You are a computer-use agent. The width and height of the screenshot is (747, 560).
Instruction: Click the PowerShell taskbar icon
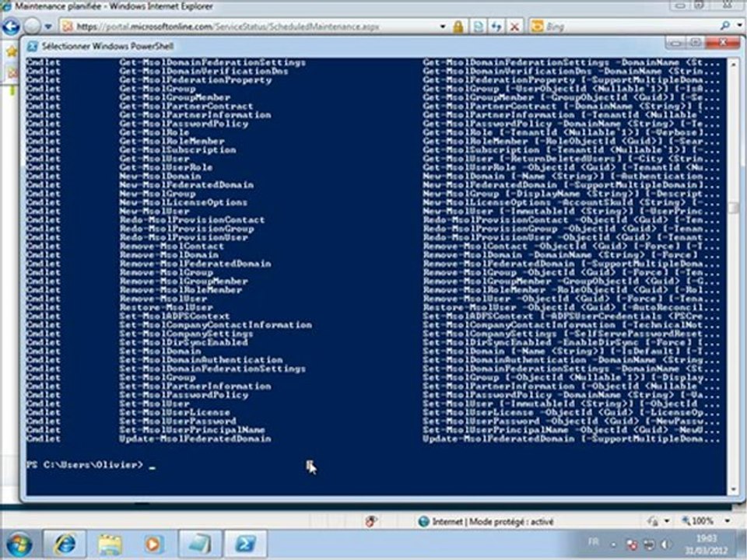tap(245, 544)
